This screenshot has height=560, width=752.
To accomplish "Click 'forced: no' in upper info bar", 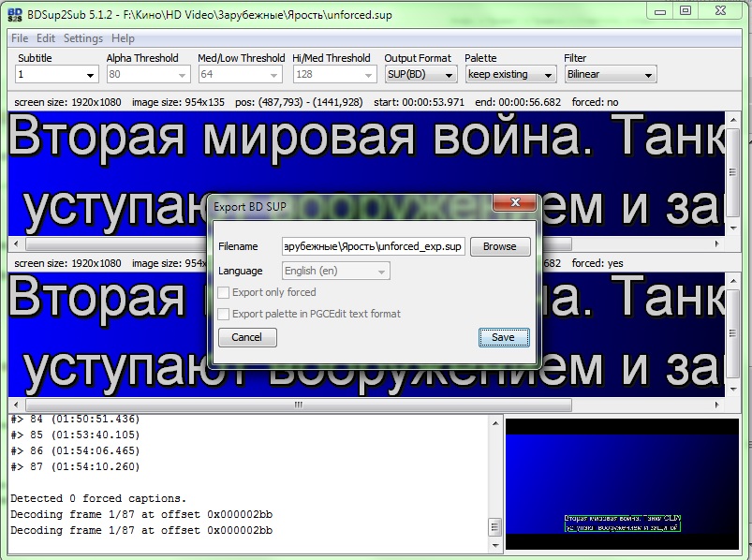I will pyautogui.click(x=595, y=102).
